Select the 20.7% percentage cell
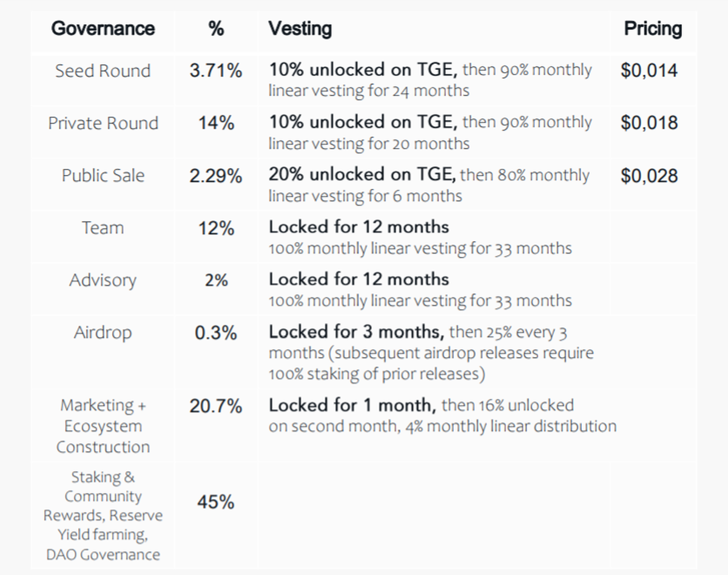This screenshot has height=575, width=728. point(215,406)
